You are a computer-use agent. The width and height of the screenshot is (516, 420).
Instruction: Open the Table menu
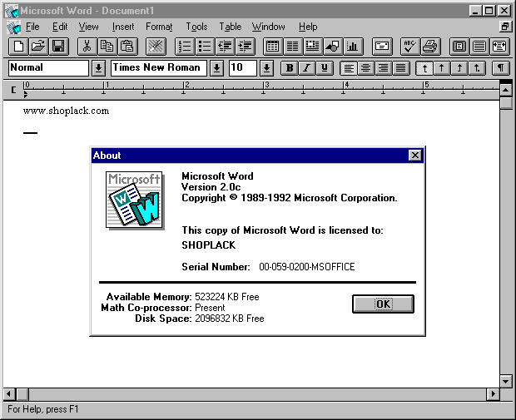pos(231,27)
